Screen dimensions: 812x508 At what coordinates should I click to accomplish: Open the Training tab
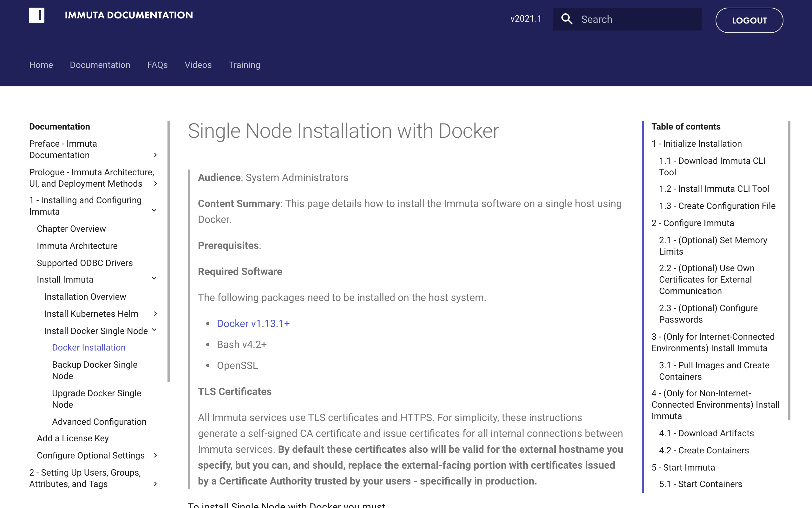coord(244,65)
